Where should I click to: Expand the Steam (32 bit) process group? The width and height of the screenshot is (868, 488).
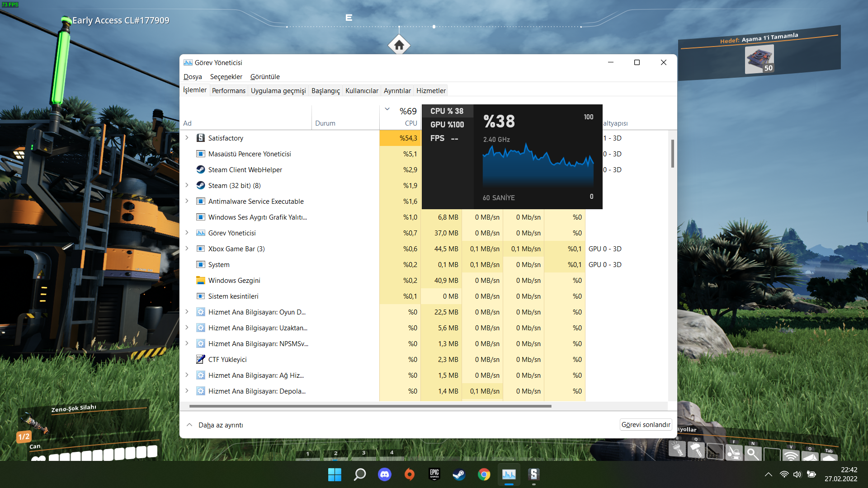(187, 185)
